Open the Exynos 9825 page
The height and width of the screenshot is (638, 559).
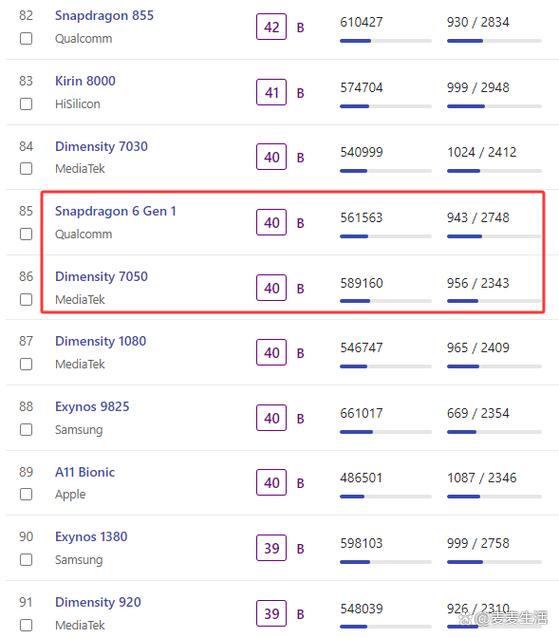click(x=92, y=406)
